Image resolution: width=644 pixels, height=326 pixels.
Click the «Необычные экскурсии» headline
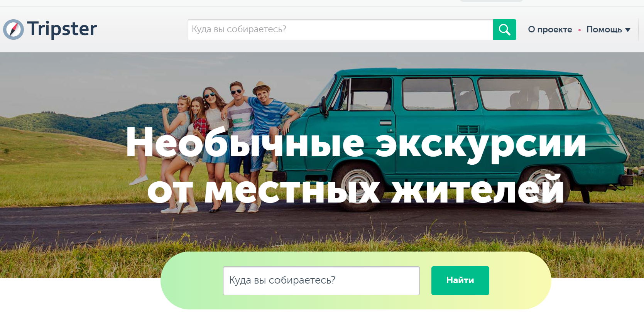pos(355,144)
